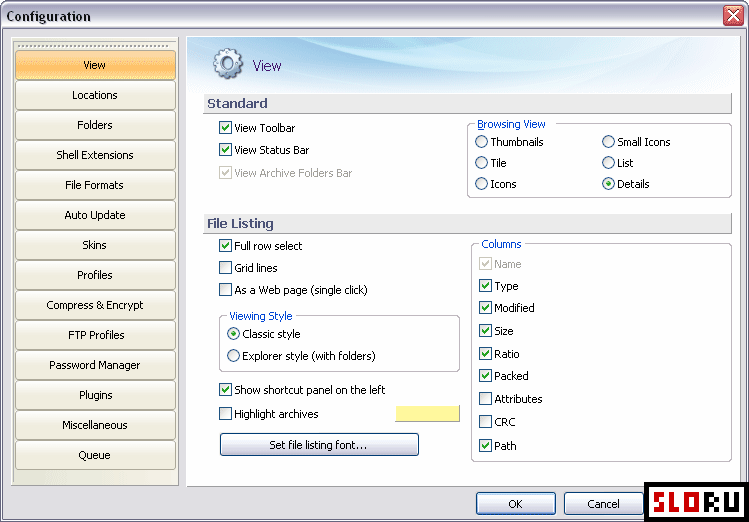Switch to the Shell Extensions section

(95, 155)
